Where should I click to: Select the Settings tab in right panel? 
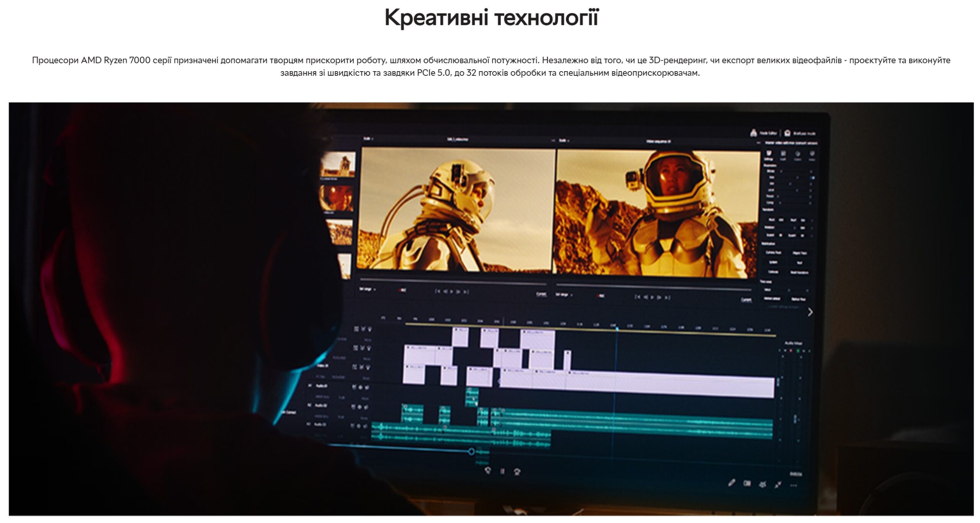point(768,155)
